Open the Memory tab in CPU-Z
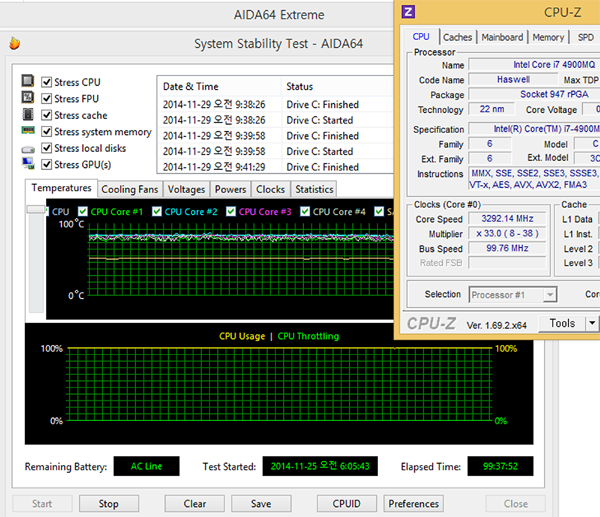This screenshot has height=517, width=600. [548, 38]
